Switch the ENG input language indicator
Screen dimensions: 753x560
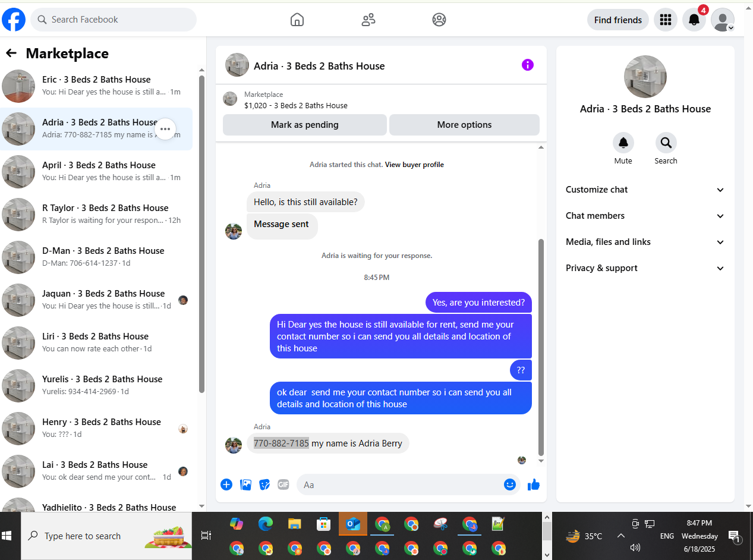coord(667,536)
